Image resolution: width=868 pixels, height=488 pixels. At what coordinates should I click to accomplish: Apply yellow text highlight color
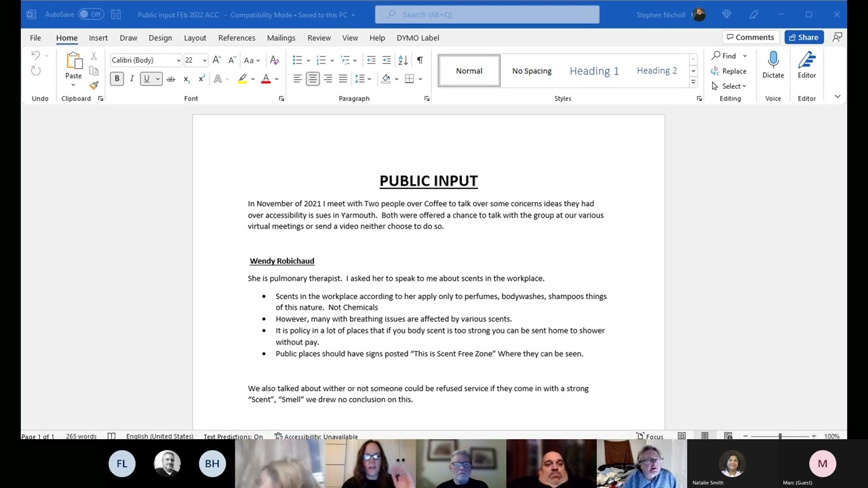coord(242,79)
